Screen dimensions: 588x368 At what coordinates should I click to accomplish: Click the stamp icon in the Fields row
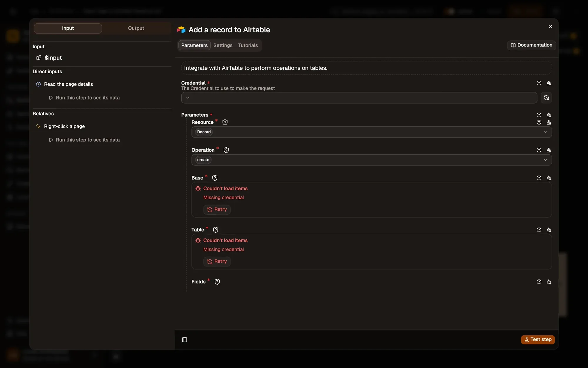tap(549, 282)
